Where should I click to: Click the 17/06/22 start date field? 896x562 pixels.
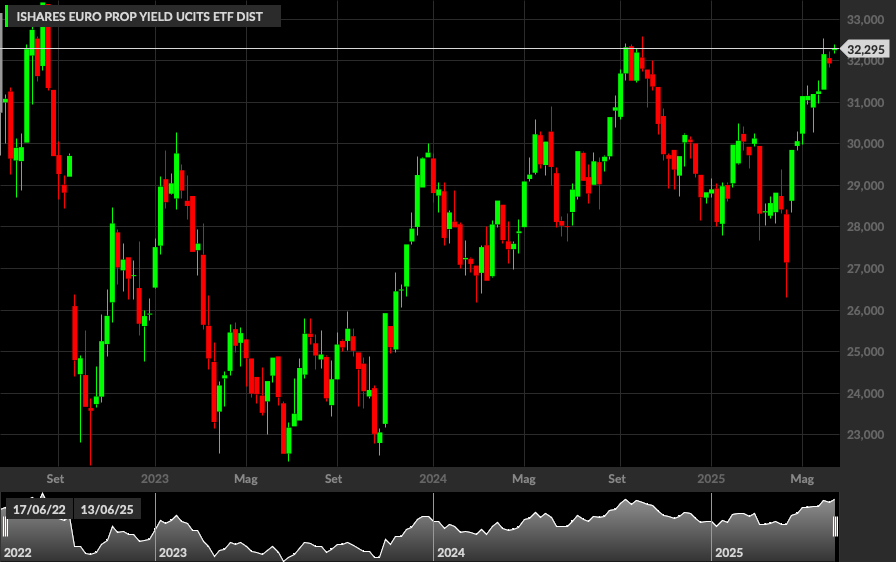click(39, 509)
